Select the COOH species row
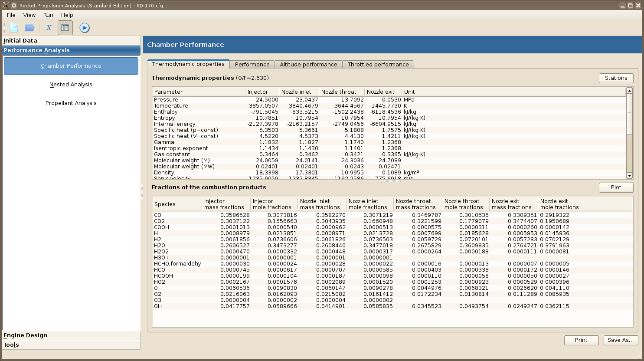This screenshot has height=361, width=644. 392,227
